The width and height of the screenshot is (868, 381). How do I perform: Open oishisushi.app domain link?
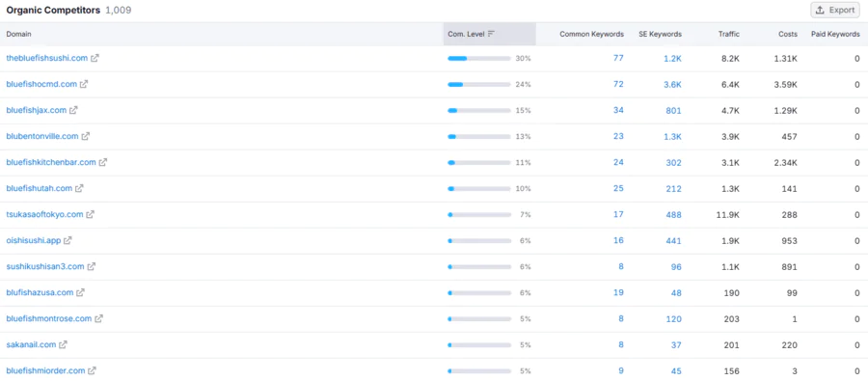click(34, 241)
